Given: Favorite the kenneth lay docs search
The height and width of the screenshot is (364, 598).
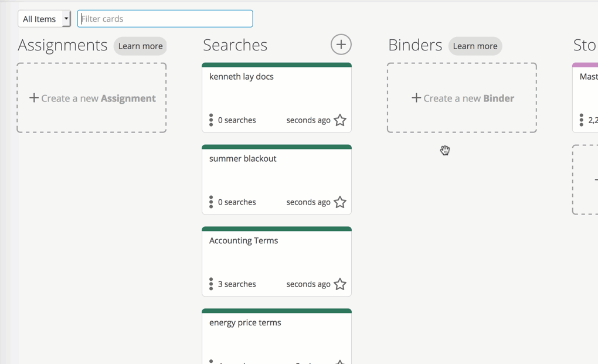Looking at the screenshot, I should coord(340,120).
